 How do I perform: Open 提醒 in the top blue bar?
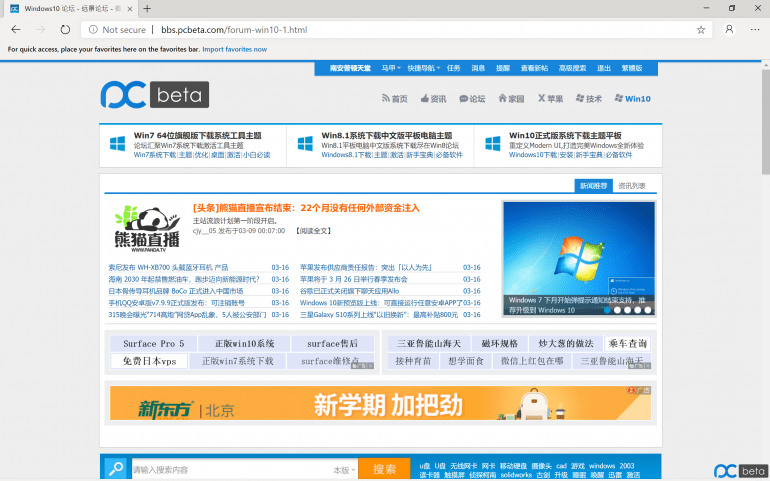pos(502,68)
